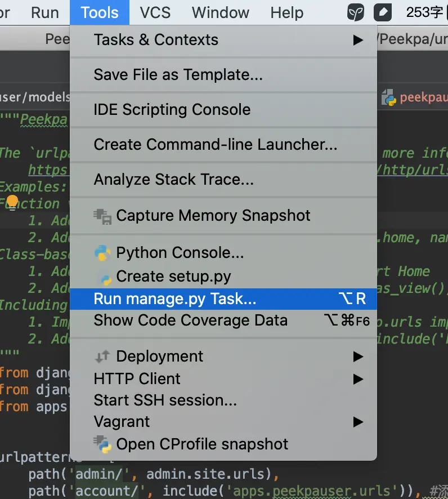
Task: Click Start SSH session
Action: tap(165, 400)
